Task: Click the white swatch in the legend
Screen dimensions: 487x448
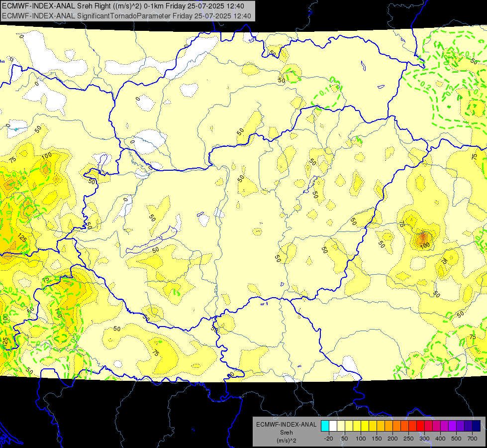Action: 333,426
